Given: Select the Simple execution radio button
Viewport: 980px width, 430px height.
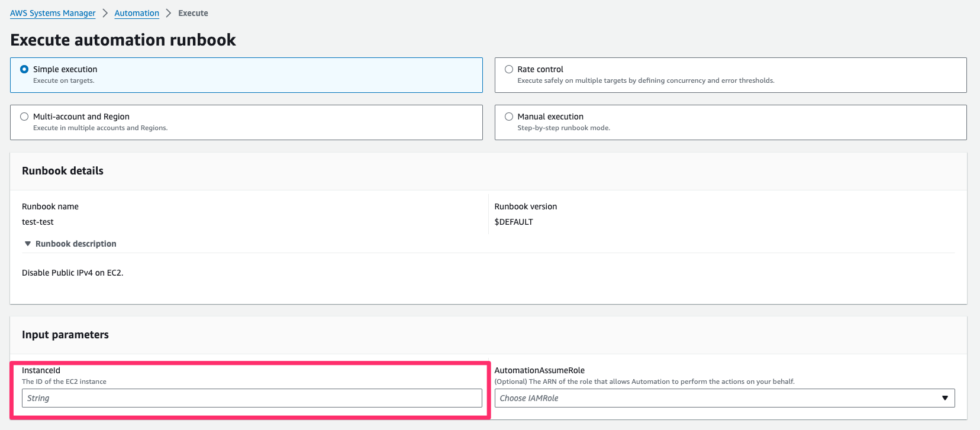Looking at the screenshot, I should coord(24,69).
